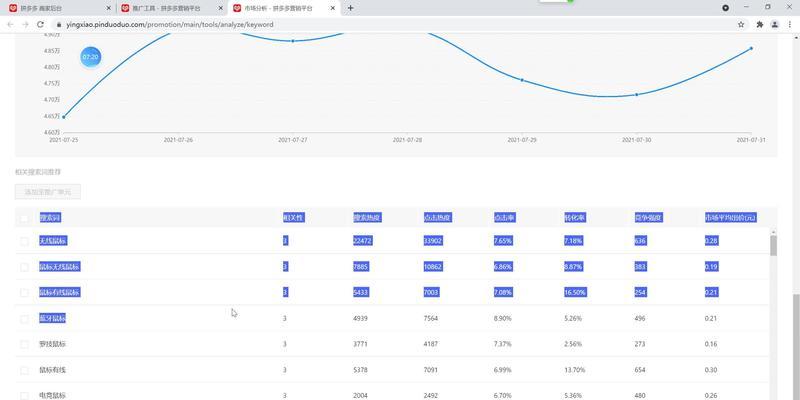
Task: Click the 相关搜索词推荐 section label
Action: [x=38, y=172]
